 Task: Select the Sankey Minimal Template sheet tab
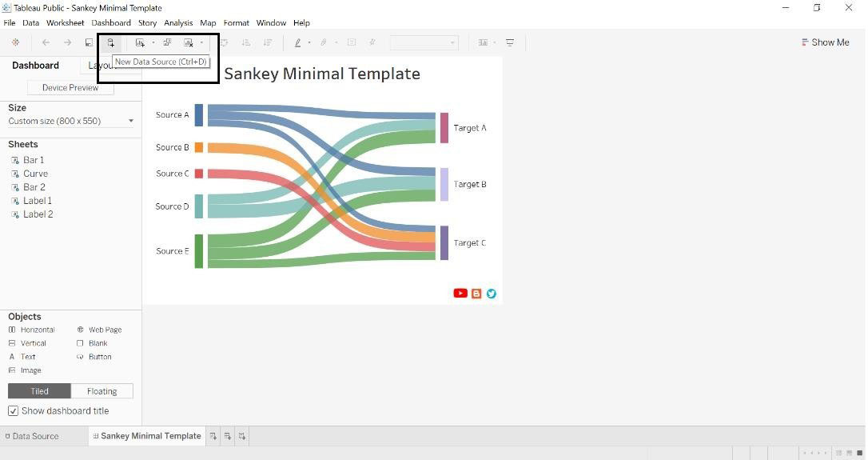[x=147, y=436]
